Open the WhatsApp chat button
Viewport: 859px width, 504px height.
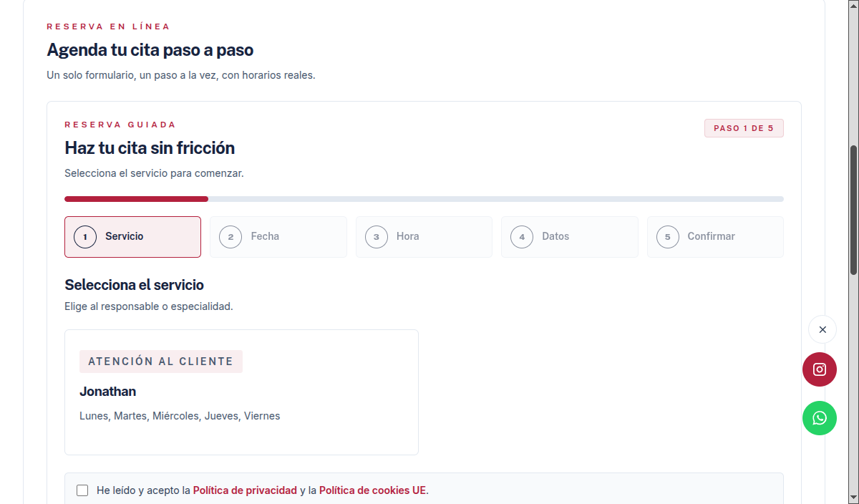(x=820, y=418)
